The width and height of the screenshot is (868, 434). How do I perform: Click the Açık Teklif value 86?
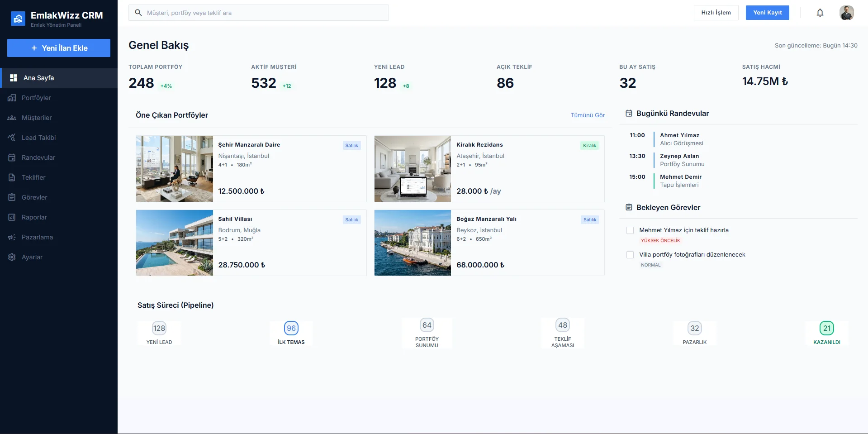[505, 83]
